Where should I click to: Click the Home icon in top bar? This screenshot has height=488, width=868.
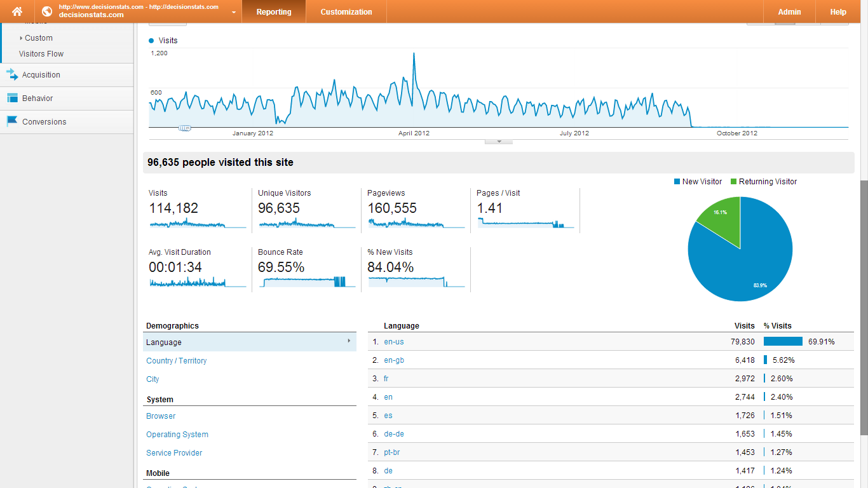pyautogui.click(x=17, y=11)
